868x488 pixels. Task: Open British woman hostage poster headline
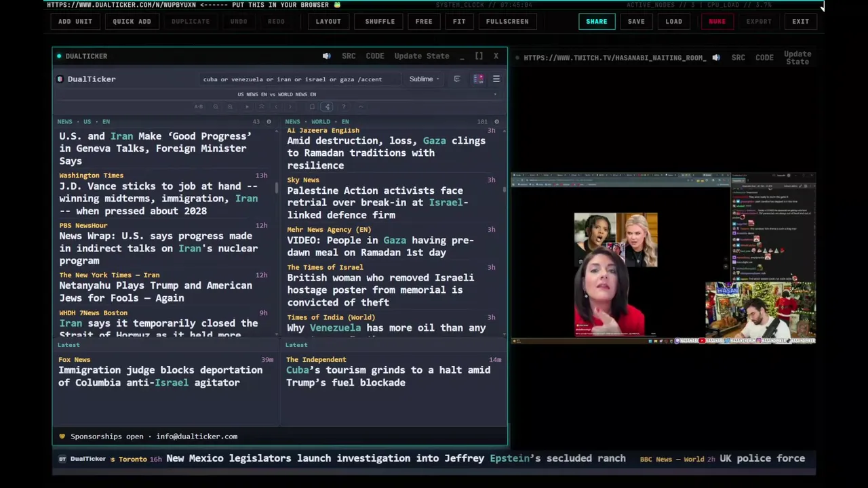pos(380,289)
